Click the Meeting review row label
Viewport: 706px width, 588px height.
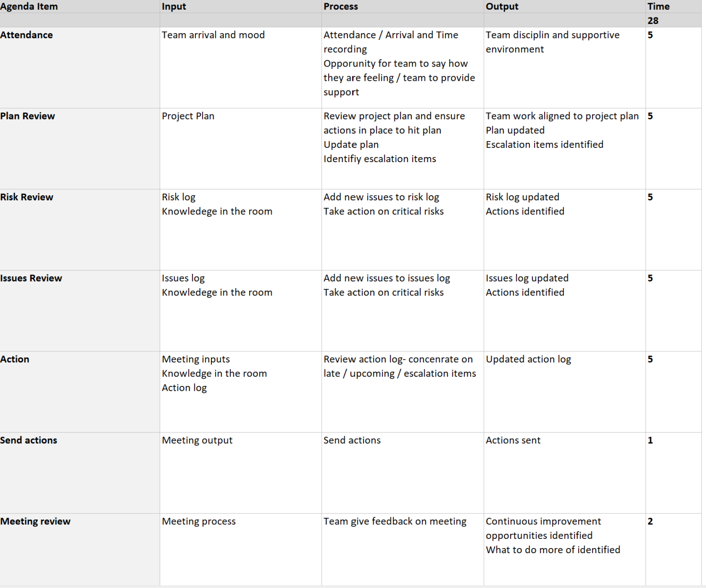coord(35,521)
